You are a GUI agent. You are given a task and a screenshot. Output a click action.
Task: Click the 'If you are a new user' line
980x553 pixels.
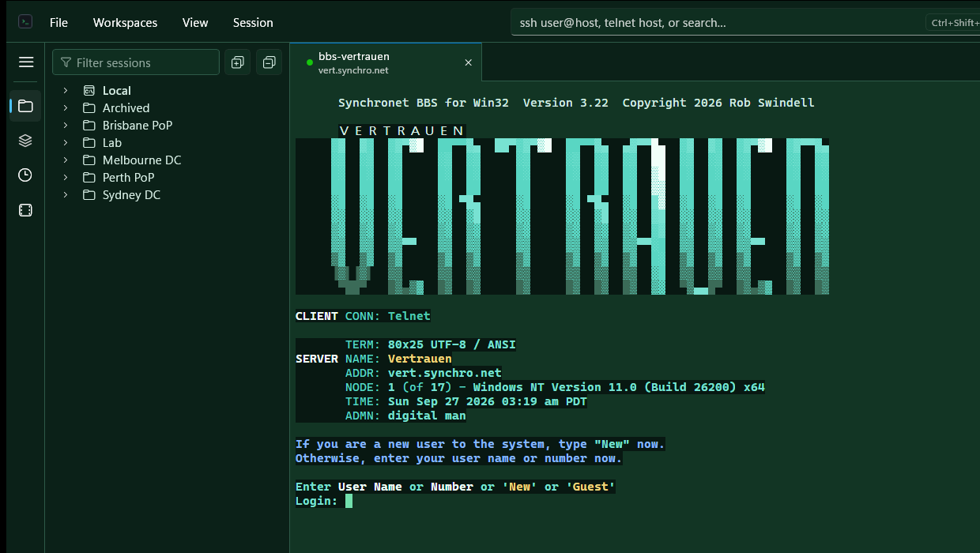click(481, 444)
